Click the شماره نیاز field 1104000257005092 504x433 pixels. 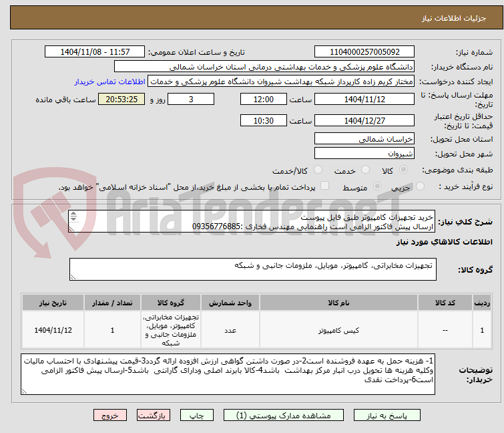364,52
